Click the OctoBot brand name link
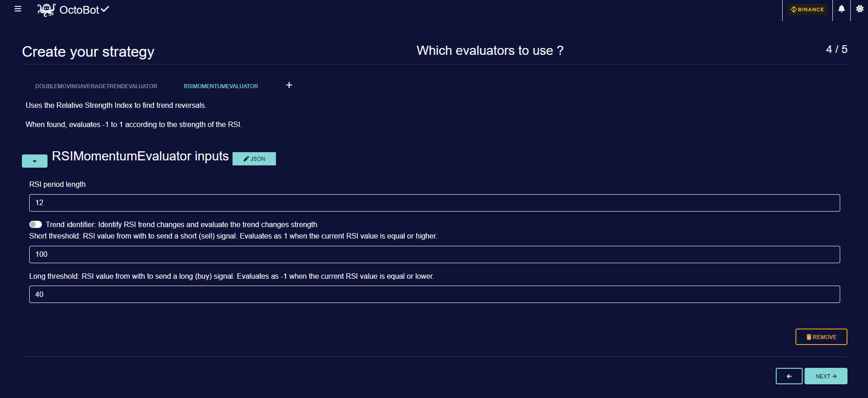This screenshot has height=398, width=868. tap(79, 10)
